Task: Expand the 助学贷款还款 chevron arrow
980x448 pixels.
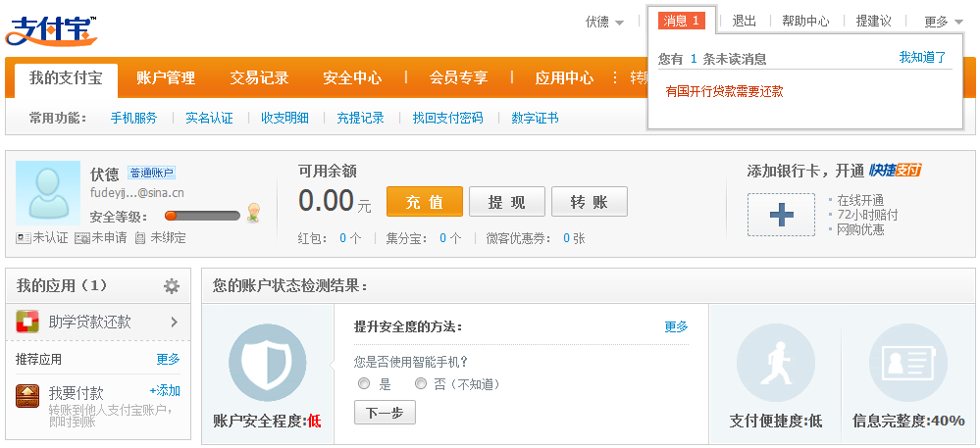Action: click(x=174, y=322)
